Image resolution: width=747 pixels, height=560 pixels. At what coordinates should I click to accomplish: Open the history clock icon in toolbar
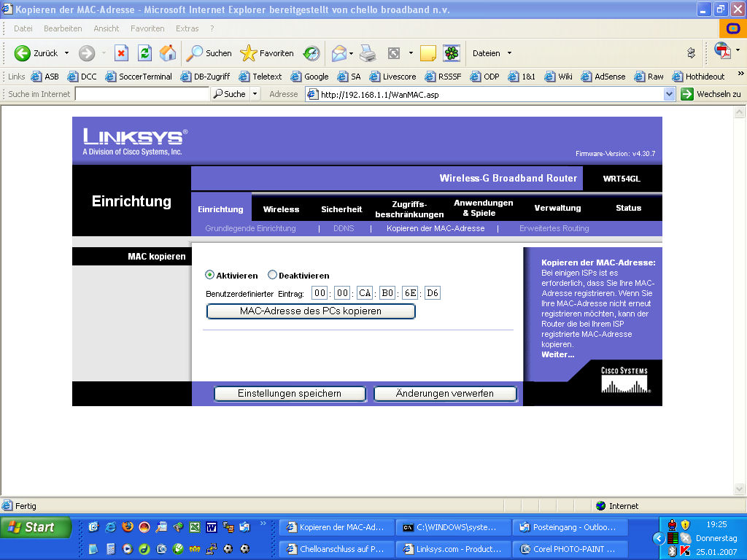click(311, 53)
